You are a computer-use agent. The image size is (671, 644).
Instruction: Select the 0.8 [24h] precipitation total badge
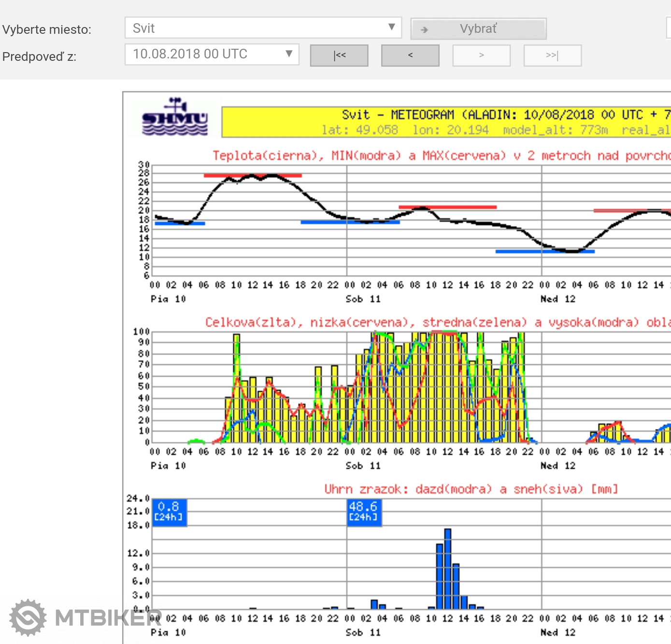click(x=169, y=511)
